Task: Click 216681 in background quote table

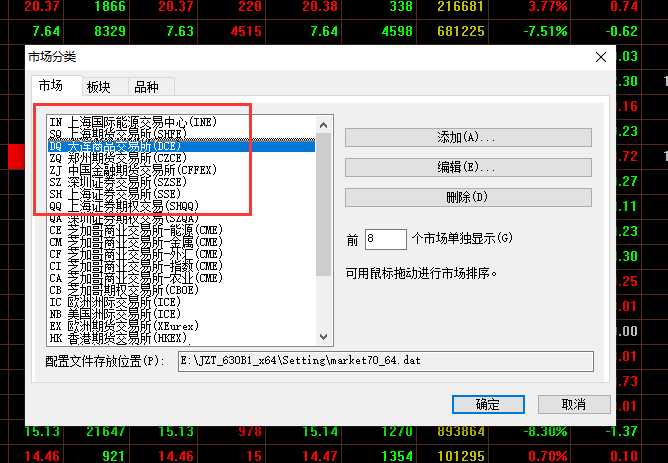Action: coord(461,6)
